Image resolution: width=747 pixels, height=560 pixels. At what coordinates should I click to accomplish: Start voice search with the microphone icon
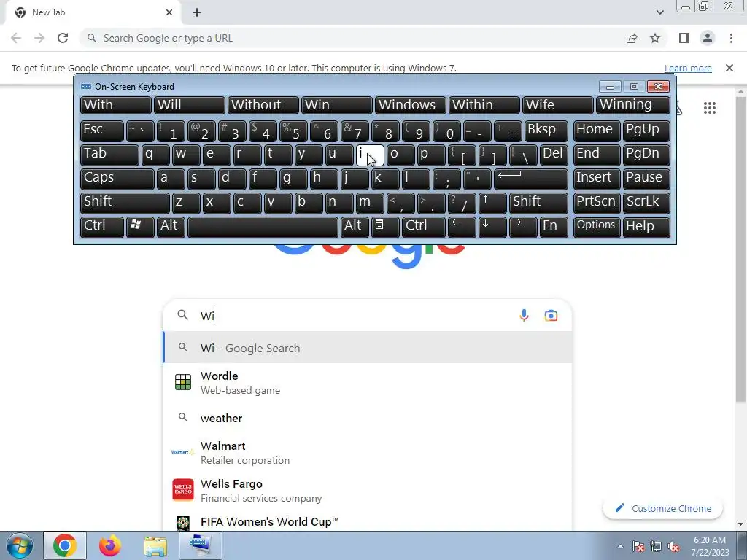(x=524, y=315)
